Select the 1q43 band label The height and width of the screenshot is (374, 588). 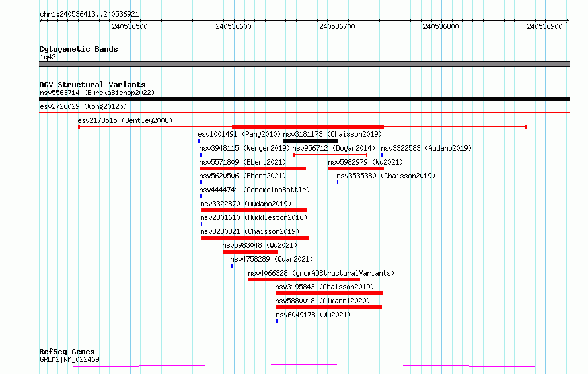click(x=48, y=57)
